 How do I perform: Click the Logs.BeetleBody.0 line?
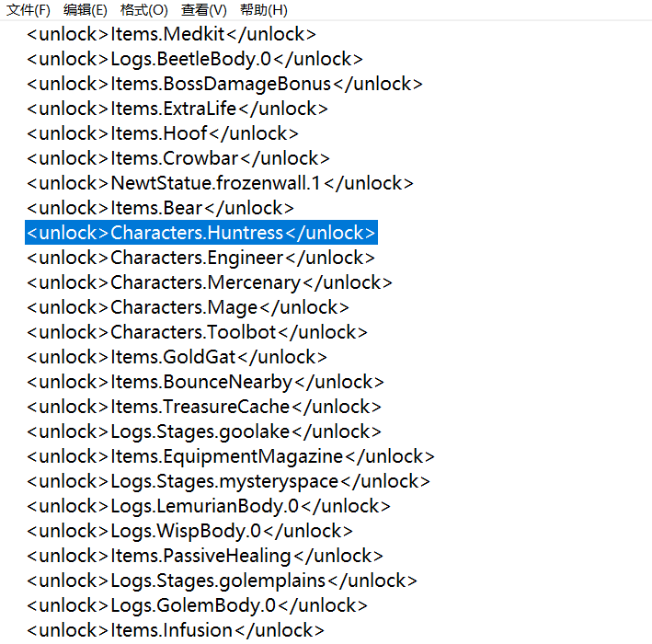click(x=195, y=59)
